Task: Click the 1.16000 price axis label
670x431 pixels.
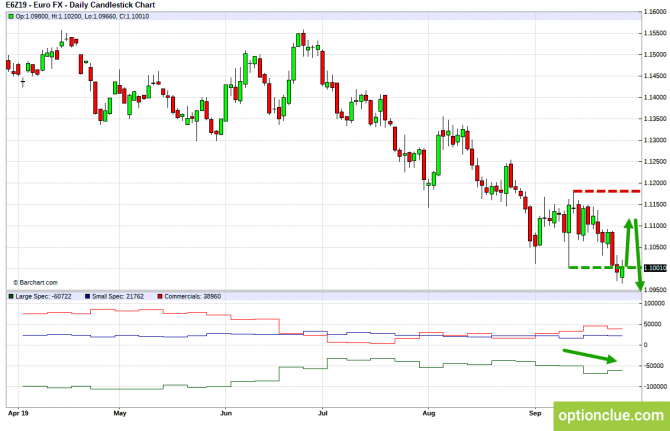Action: click(655, 12)
